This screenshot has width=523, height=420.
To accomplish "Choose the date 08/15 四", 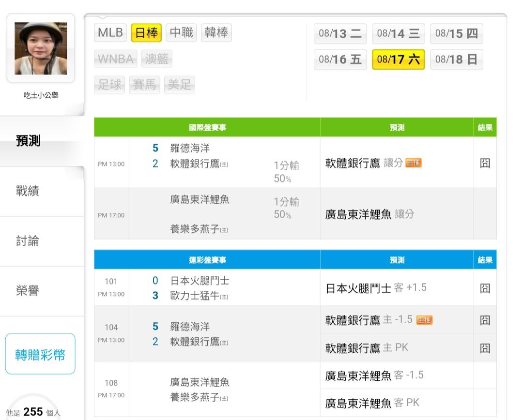I will tap(457, 33).
